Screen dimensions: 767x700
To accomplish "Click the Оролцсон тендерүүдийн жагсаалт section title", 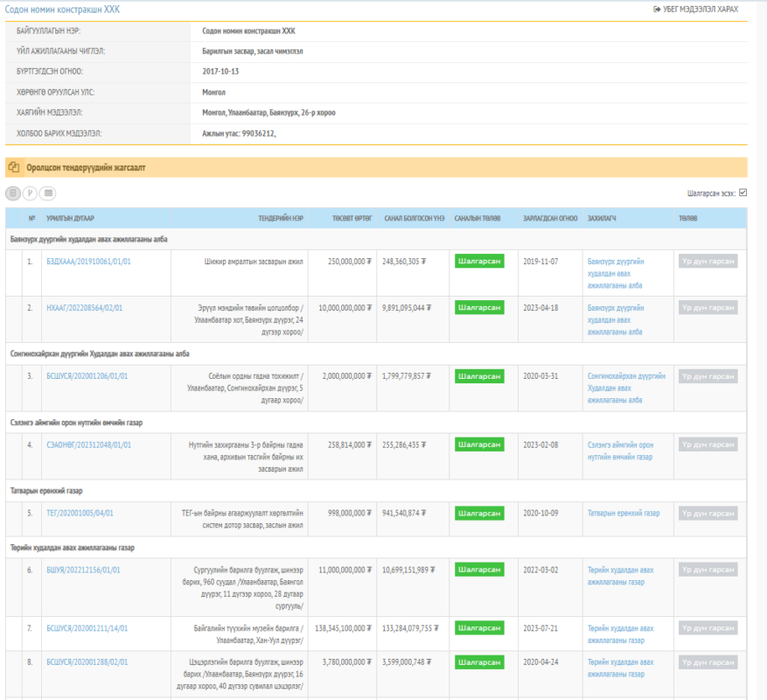I will point(86,168).
